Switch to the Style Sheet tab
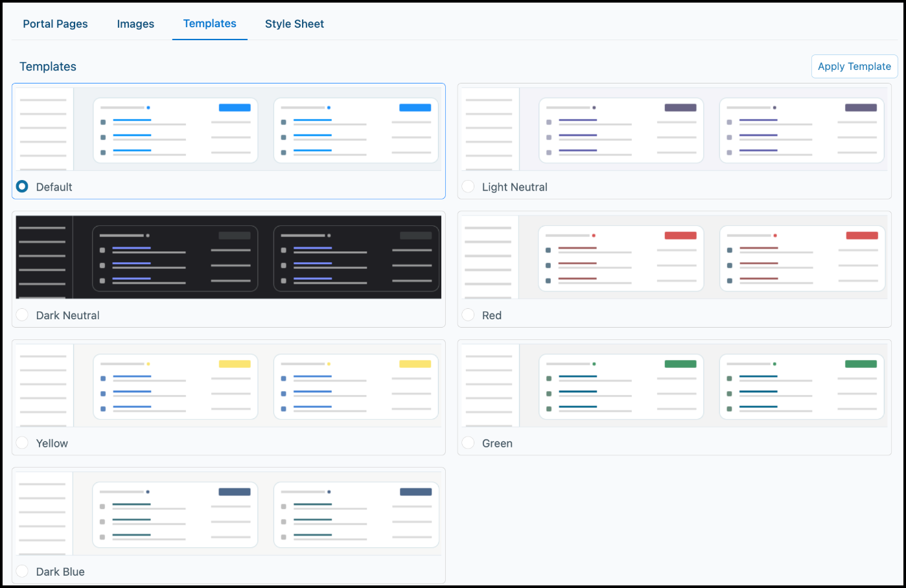This screenshot has width=906, height=588. pos(294,23)
